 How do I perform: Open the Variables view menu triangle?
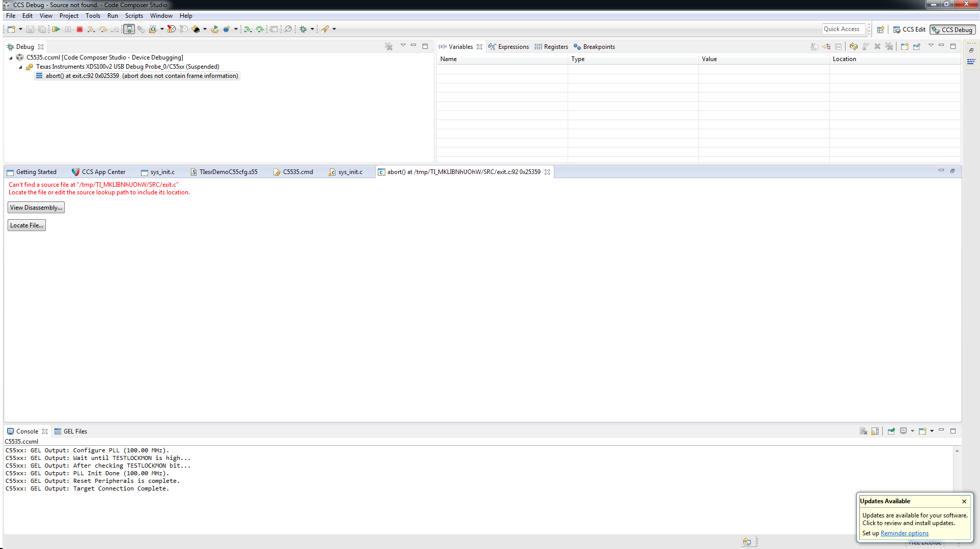[x=931, y=46]
